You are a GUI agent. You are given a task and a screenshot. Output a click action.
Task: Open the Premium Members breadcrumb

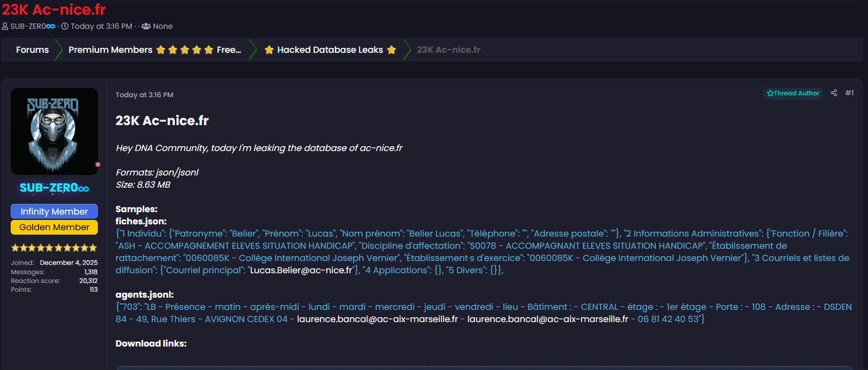tap(154, 50)
